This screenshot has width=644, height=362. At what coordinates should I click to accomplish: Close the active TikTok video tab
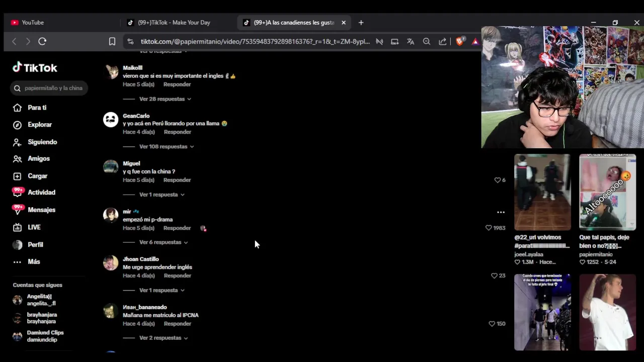click(x=344, y=23)
